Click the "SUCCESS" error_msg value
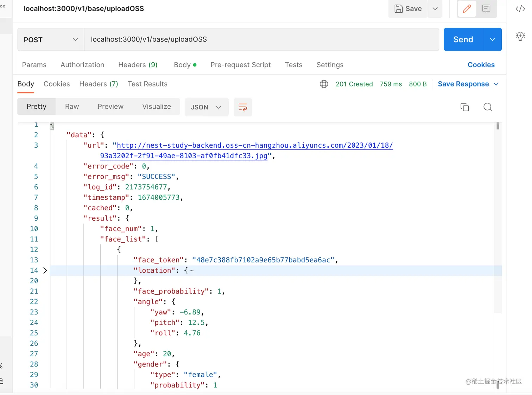 pyautogui.click(x=157, y=177)
